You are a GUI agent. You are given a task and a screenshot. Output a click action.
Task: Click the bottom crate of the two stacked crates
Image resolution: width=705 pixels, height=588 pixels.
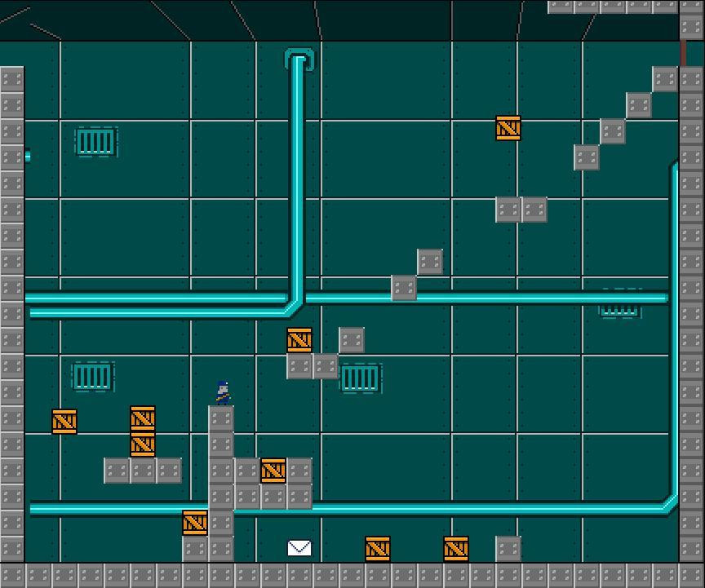pyautogui.click(x=143, y=444)
